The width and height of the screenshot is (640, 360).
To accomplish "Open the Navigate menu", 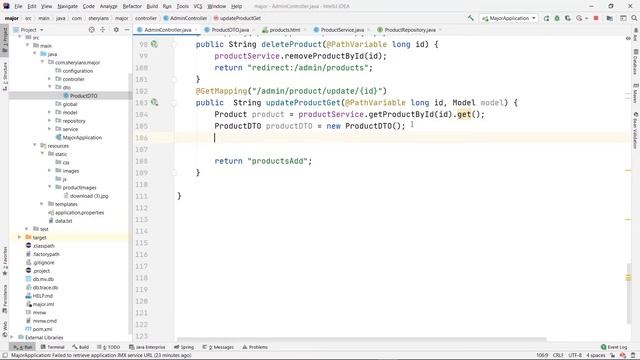I will point(67,6).
